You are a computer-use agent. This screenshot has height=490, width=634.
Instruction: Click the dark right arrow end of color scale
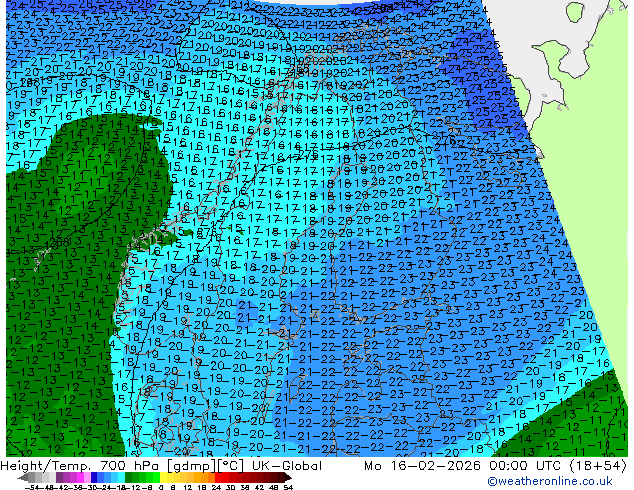point(287,478)
